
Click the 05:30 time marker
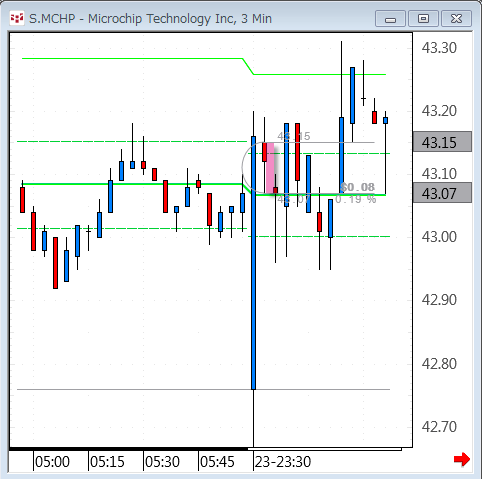tap(162, 462)
